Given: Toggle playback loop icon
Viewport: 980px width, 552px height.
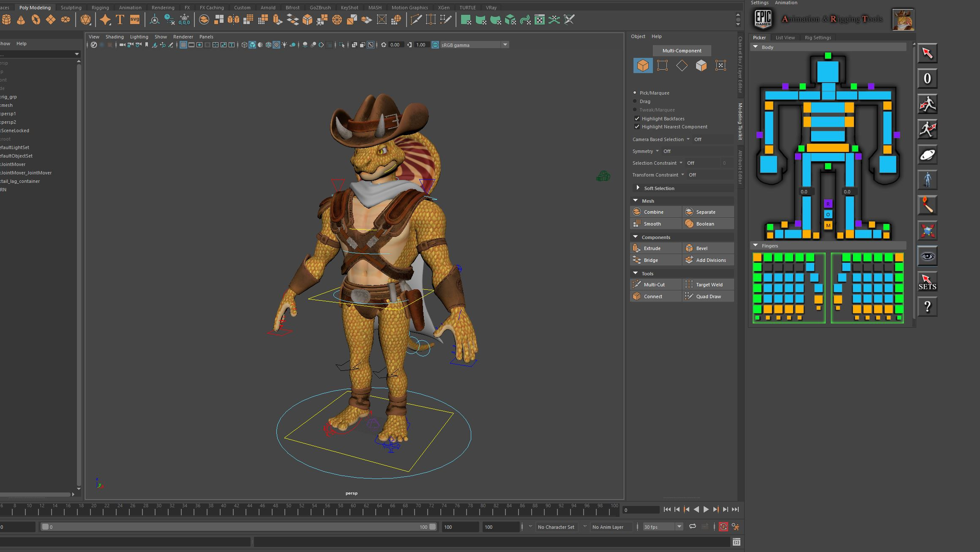Looking at the screenshot, I should coord(692,527).
